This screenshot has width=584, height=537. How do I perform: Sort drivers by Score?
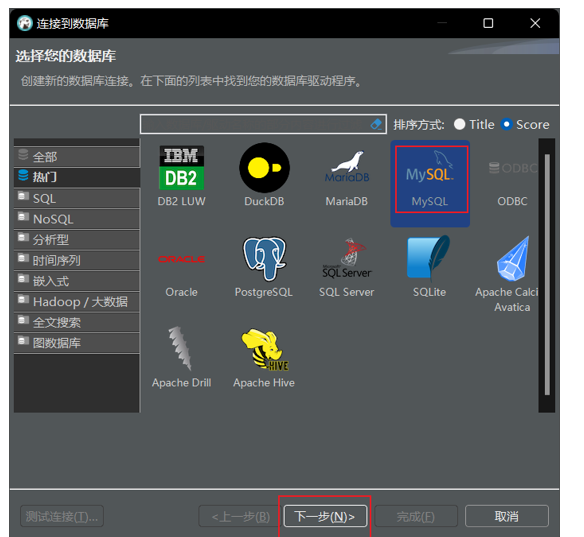pos(525,124)
